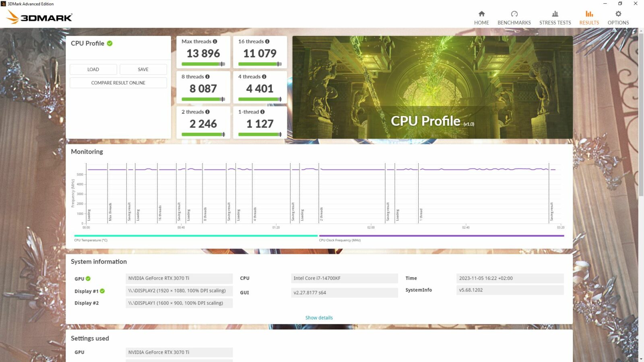644x362 pixels.
Task: Click the SAVE button
Action: [143, 70]
